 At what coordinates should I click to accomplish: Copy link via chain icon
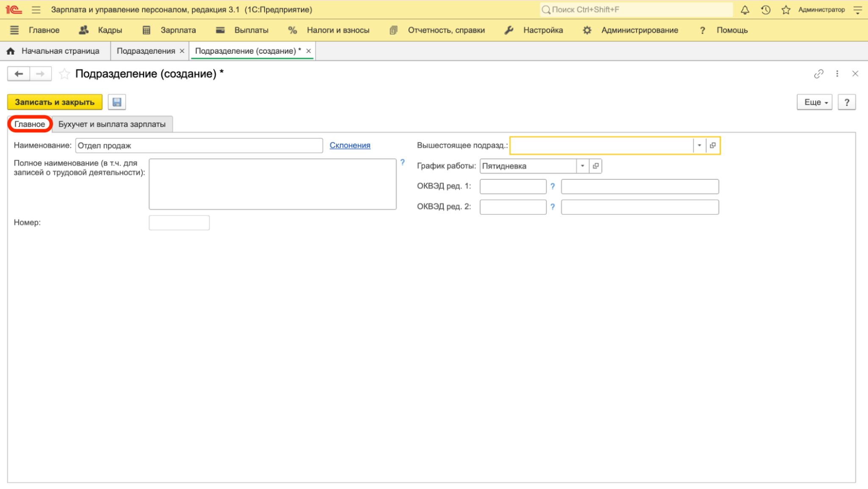tap(819, 74)
